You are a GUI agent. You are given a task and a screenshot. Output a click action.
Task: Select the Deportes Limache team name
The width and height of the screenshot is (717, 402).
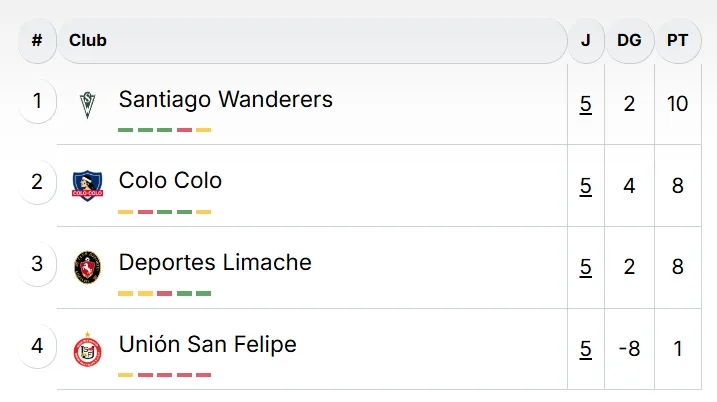click(215, 263)
